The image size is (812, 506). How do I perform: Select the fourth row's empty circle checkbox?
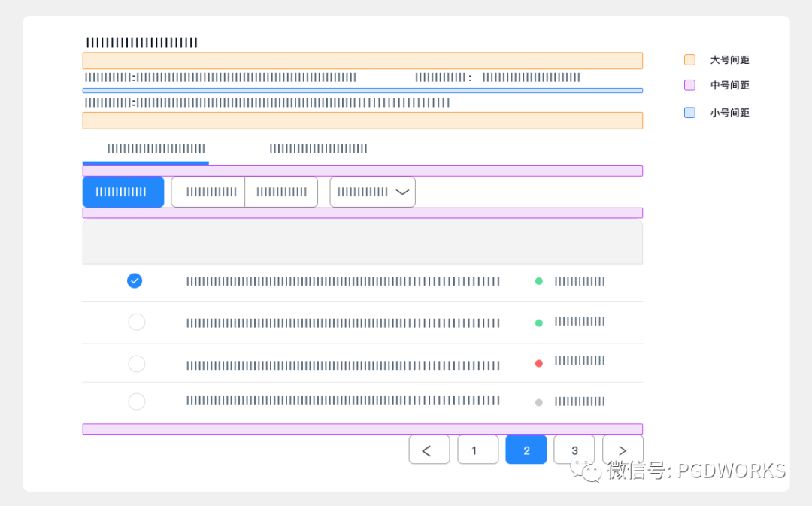point(136,401)
